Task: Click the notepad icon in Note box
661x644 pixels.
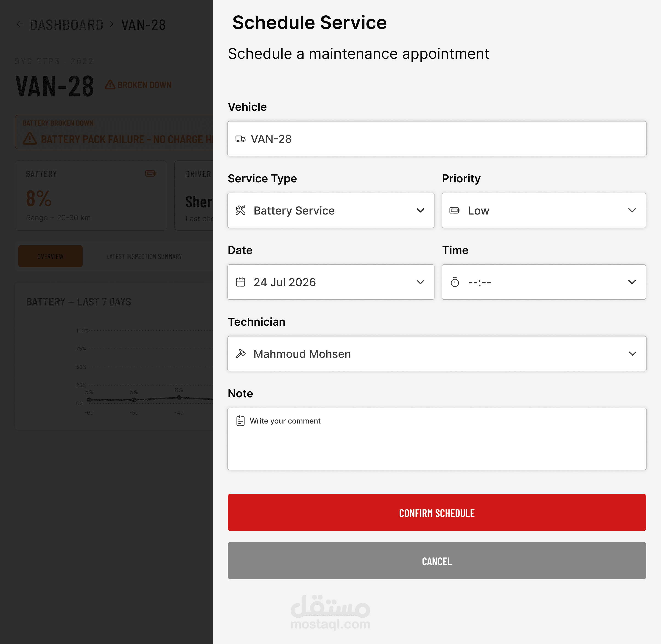Action: (x=241, y=421)
